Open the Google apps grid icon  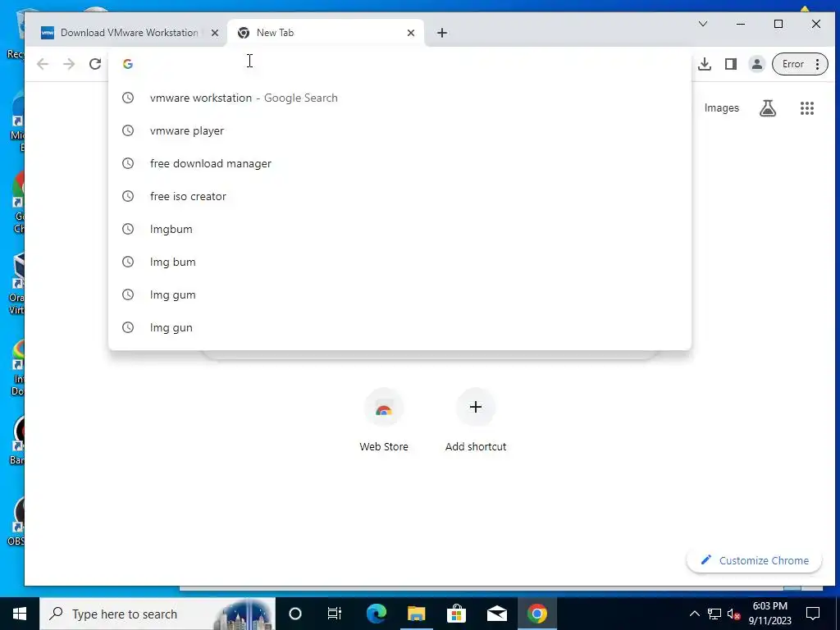pos(807,108)
